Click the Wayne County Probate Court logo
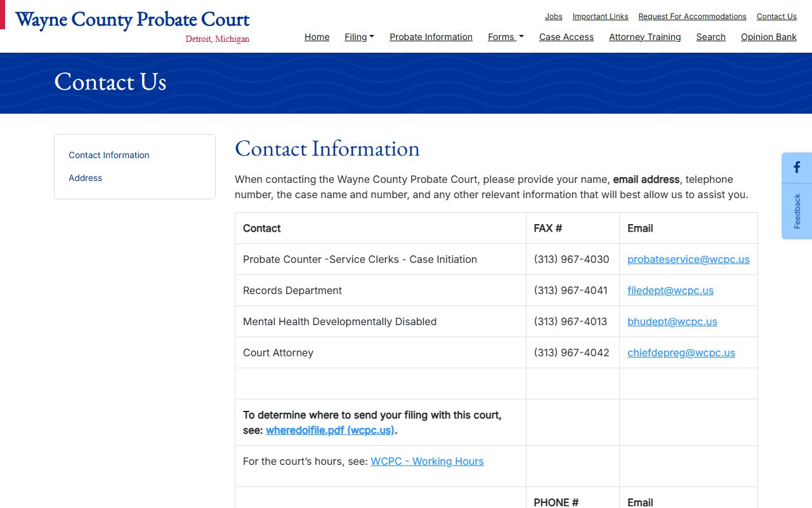This screenshot has height=508, width=812. 132,20
